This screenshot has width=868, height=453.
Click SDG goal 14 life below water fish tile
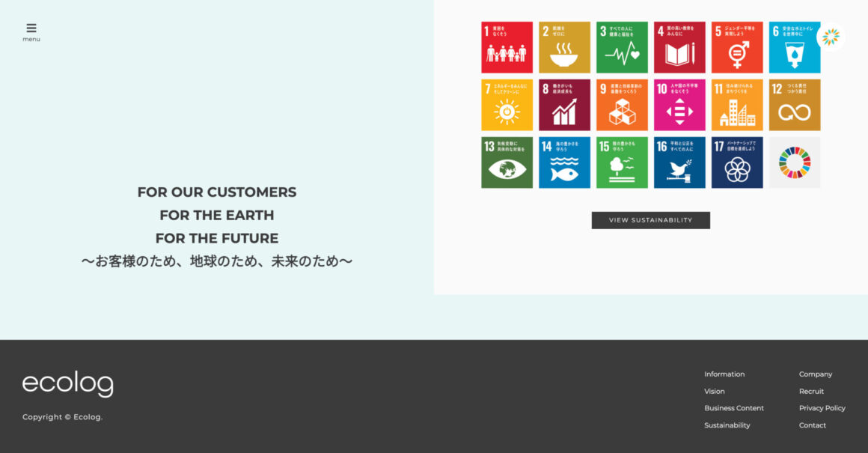[564, 162]
